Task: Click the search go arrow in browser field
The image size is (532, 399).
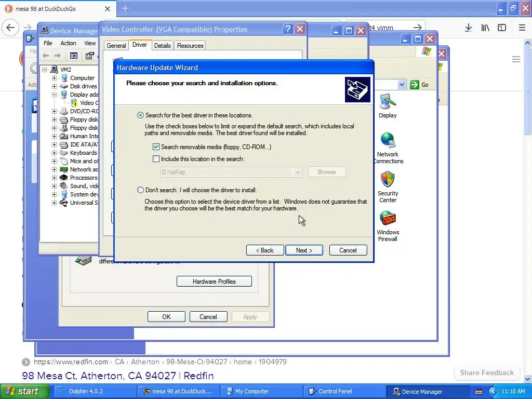Action: 418,27
